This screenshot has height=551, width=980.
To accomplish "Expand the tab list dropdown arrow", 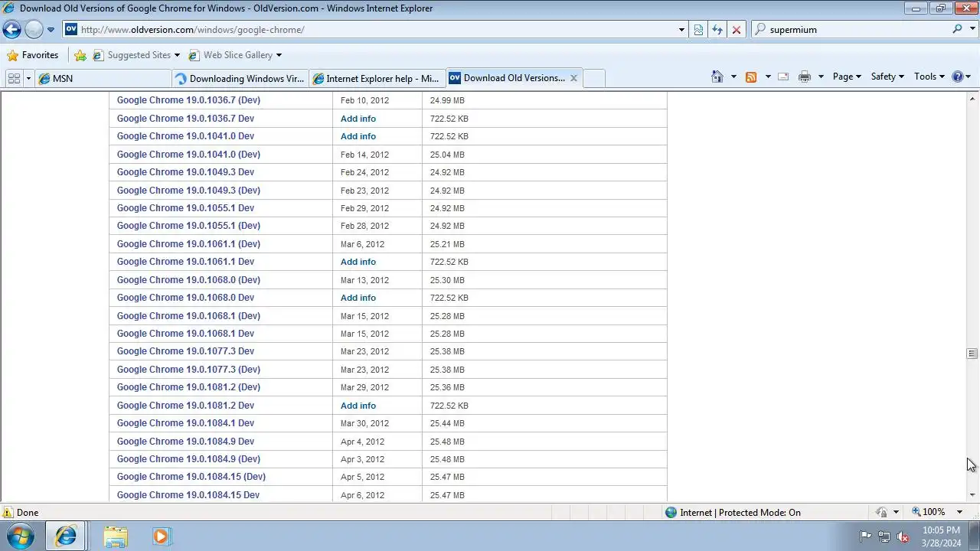I will pos(28,78).
